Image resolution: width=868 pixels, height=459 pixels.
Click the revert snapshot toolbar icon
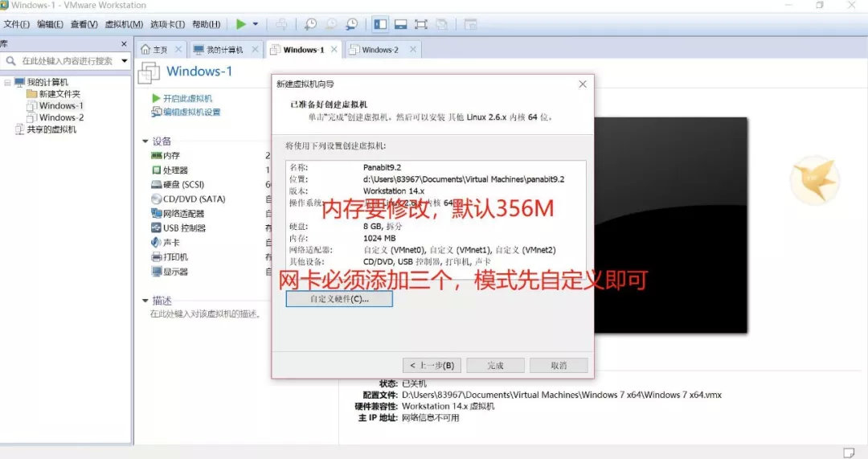click(331, 24)
